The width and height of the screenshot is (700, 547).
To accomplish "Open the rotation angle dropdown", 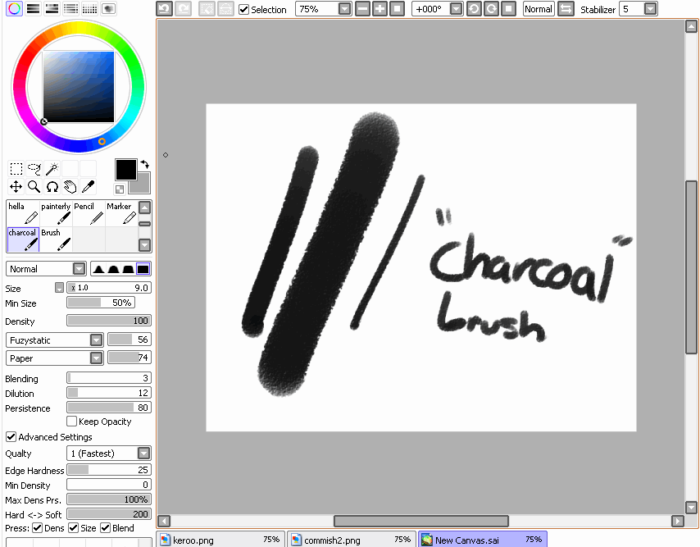I will click(x=456, y=9).
